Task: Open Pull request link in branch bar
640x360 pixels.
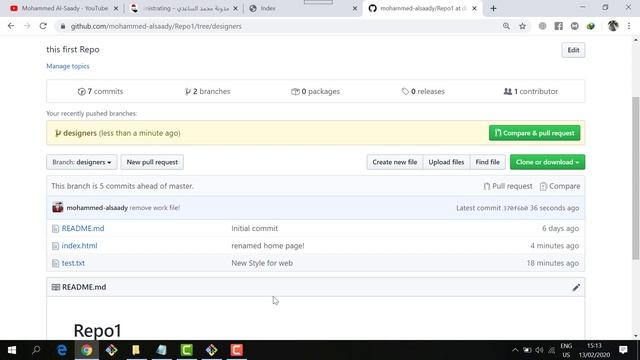Action: pyautogui.click(x=508, y=186)
